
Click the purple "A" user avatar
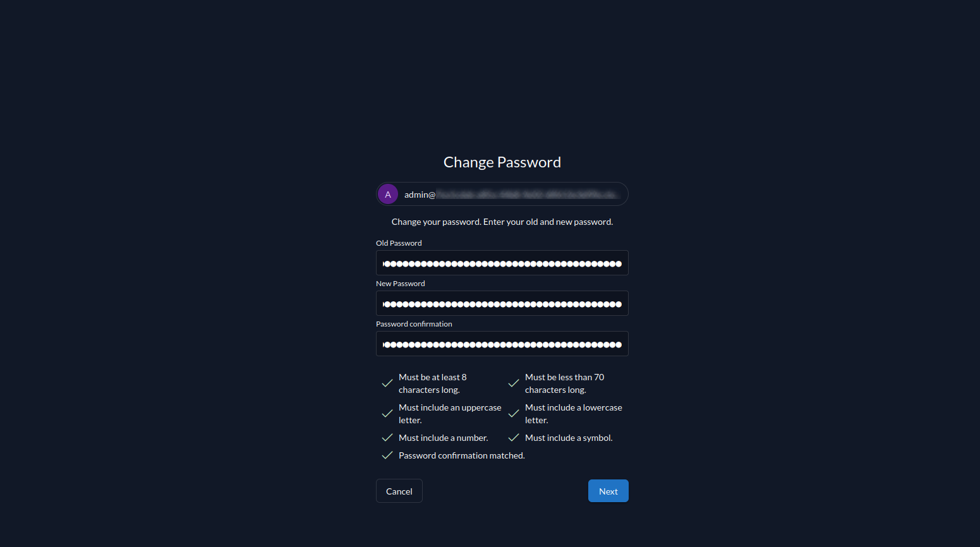[388, 195]
